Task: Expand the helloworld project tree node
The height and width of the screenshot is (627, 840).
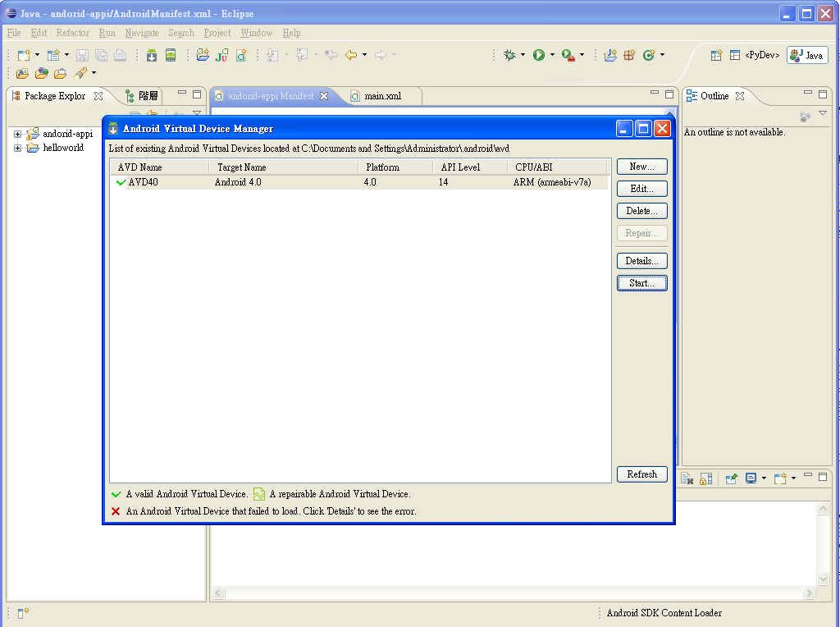Action: click(x=17, y=149)
